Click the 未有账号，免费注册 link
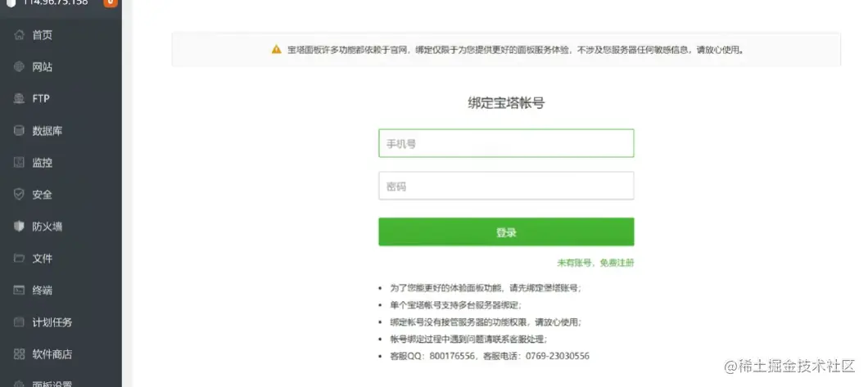The height and width of the screenshot is (387, 868). tap(595, 263)
